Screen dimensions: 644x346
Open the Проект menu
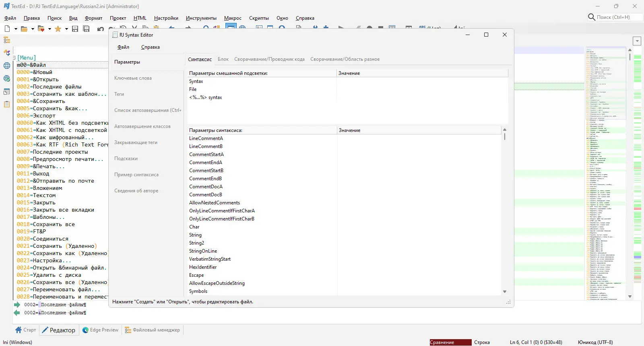[x=118, y=18]
